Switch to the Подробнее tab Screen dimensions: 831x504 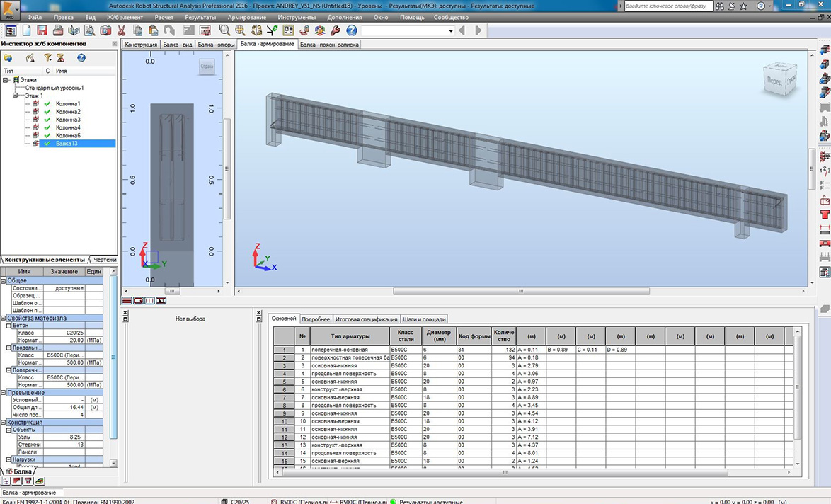316,319
